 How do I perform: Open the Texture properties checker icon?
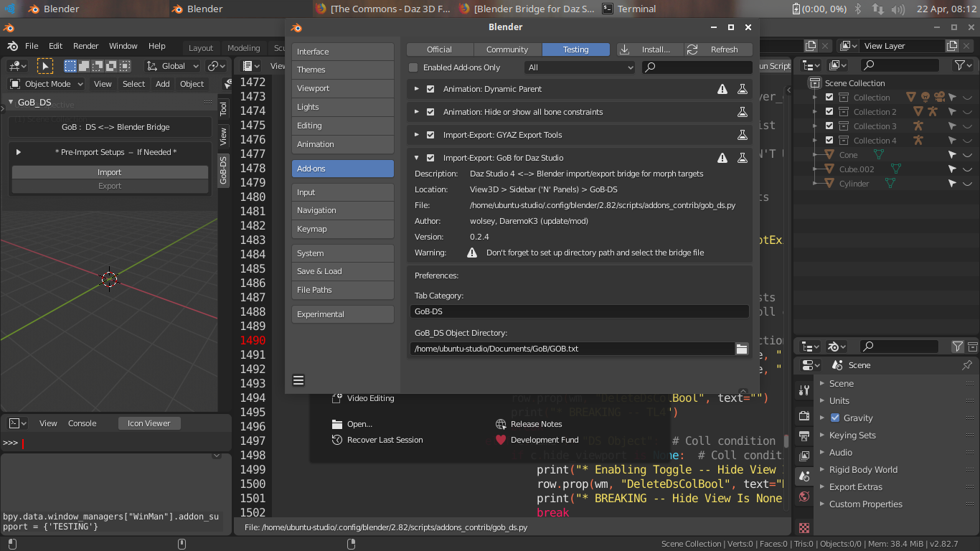[x=804, y=528]
